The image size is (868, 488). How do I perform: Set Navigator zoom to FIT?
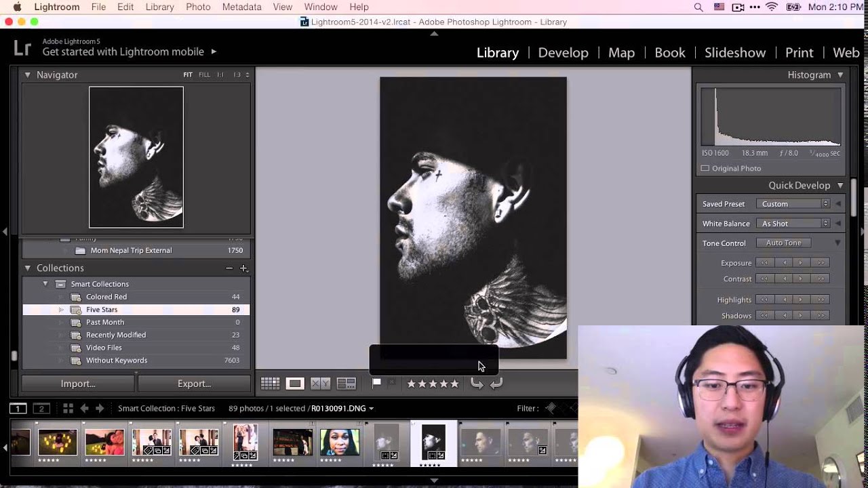click(x=188, y=75)
